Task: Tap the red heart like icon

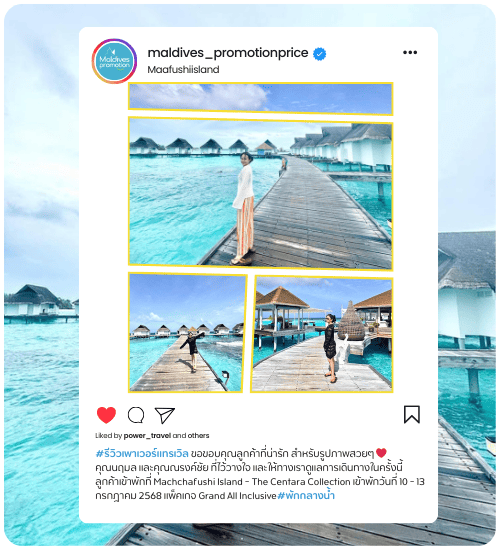Action: pyautogui.click(x=106, y=415)
